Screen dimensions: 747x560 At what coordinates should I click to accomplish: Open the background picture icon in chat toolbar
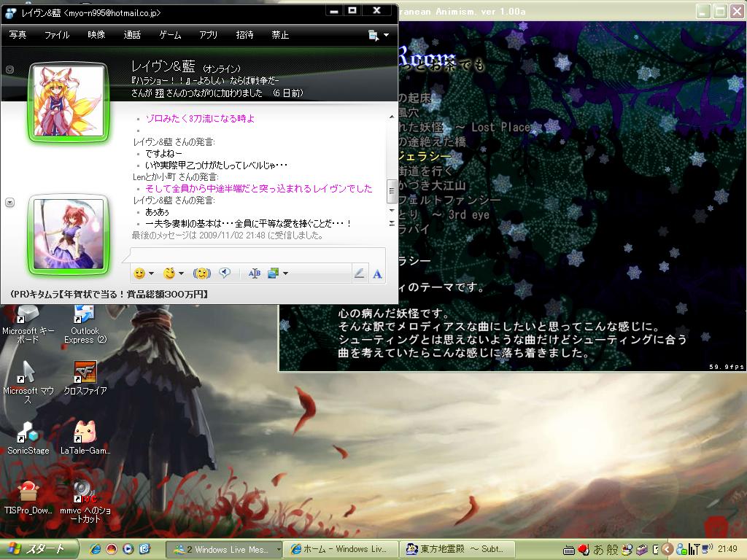tap(274, 273)
